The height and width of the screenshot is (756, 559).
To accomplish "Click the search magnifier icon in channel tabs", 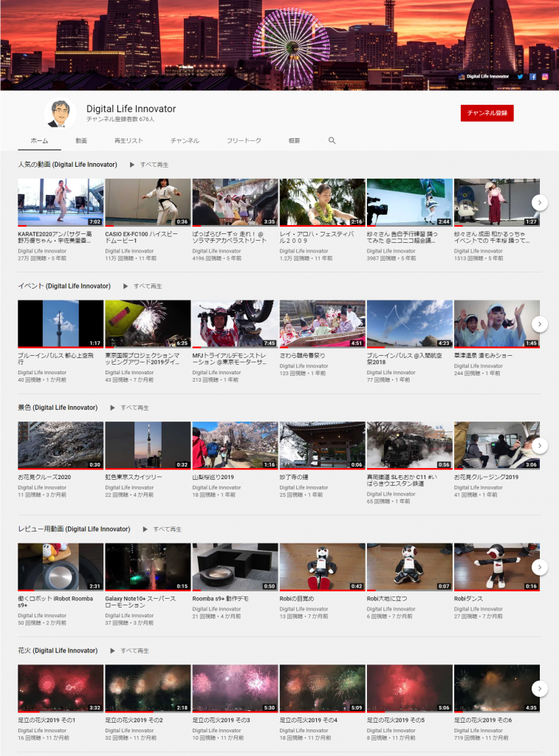I will 332,140.
